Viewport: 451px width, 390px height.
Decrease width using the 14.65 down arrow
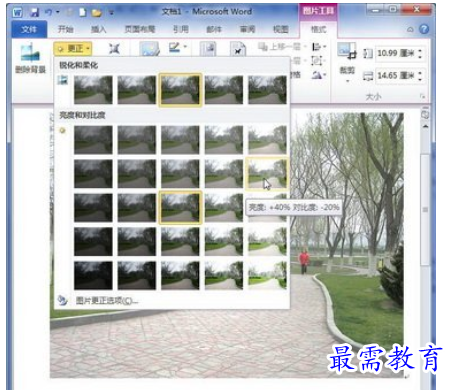(420, 79)
